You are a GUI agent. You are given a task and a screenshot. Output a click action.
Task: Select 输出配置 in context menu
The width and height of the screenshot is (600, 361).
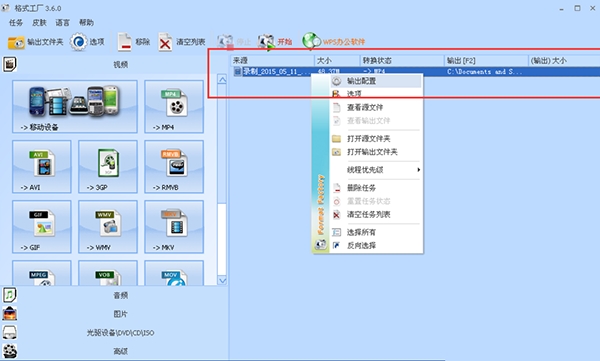[376, 81]
